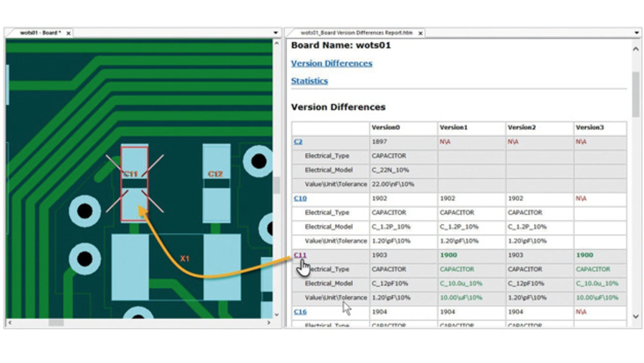Click the C11 component link
644x363 pixels.
300,255
